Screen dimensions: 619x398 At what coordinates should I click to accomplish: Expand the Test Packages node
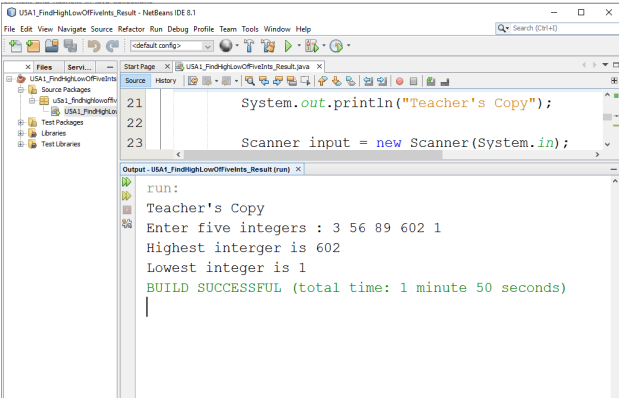pyautogui.click(x=21, y=122)
